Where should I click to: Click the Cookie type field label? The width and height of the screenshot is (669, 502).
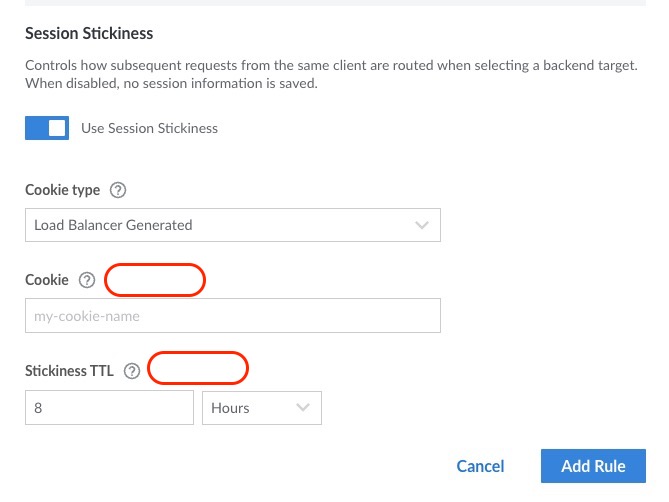(63, 190)
